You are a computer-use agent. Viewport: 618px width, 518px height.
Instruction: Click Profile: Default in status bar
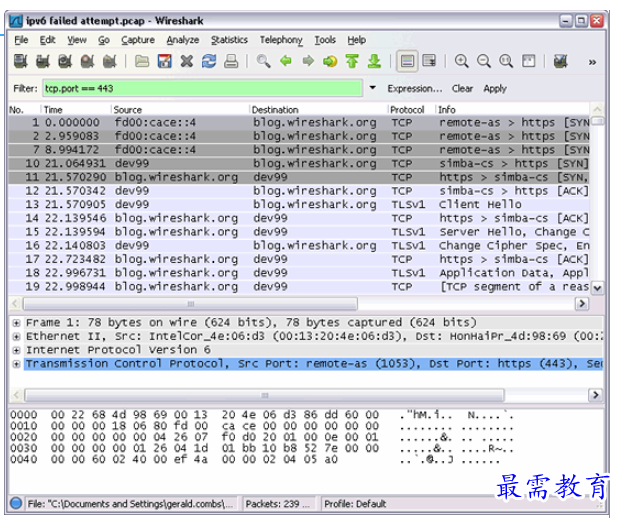(x=355, y=504)
